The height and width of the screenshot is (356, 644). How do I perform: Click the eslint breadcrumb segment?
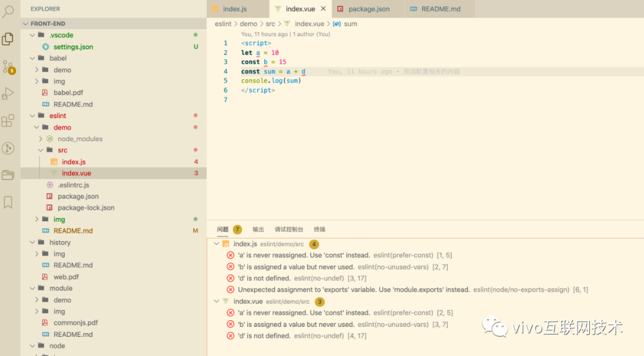(x=223, y=24)
